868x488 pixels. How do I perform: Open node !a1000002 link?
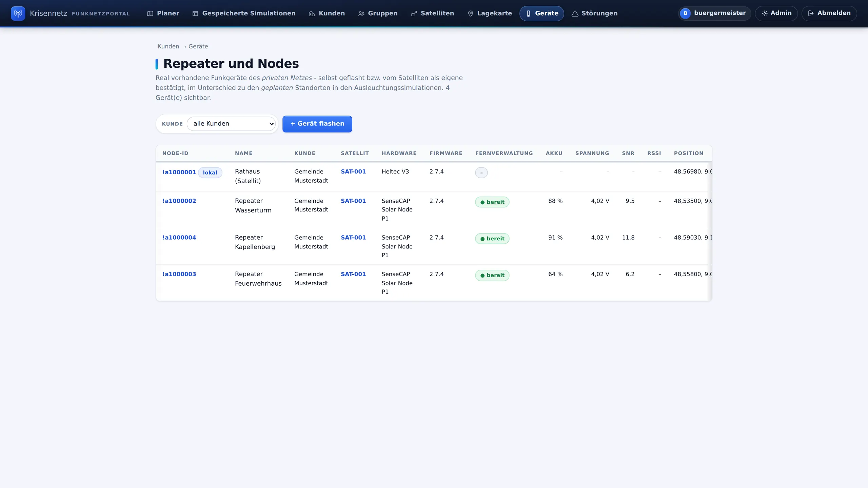[179, 201]
